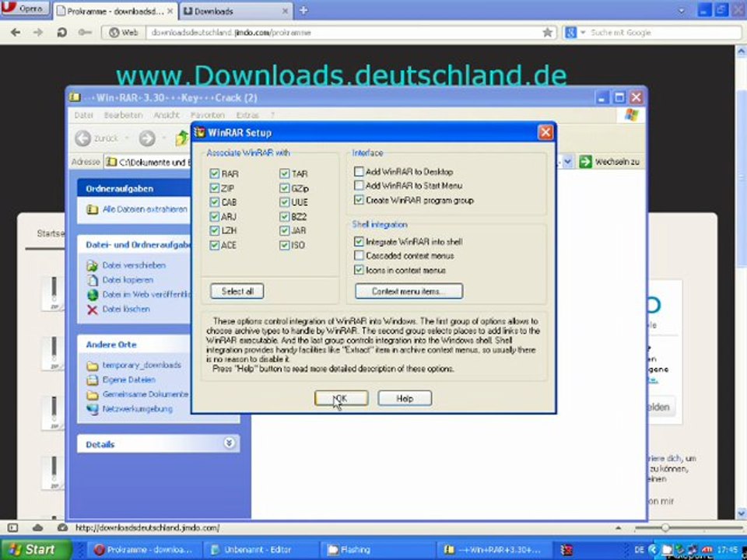This screenshot has height=560, width=747.
Task: Bookmark page with star icon
Action: pos(547,33)
